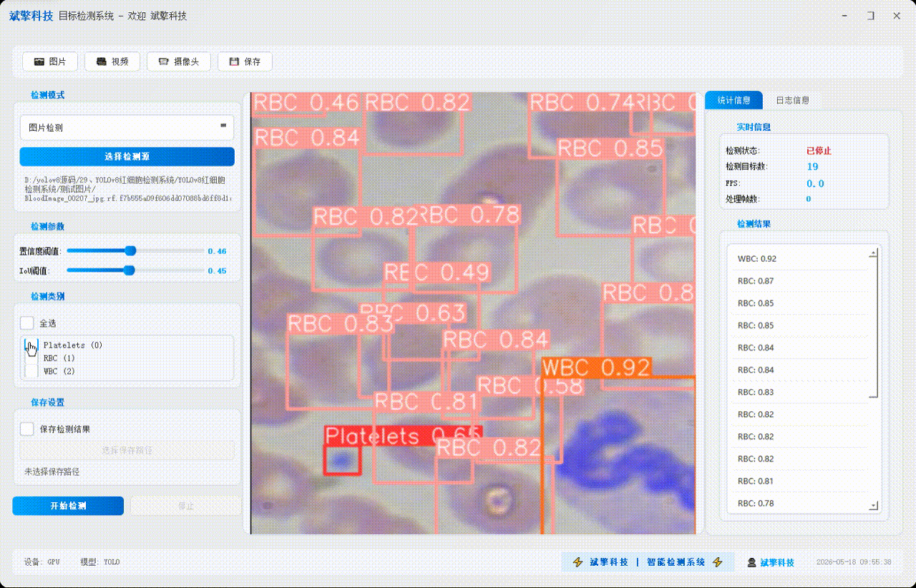
Task: Click the 诚挚科技 logo in title bar
Action: click(31, 15)
